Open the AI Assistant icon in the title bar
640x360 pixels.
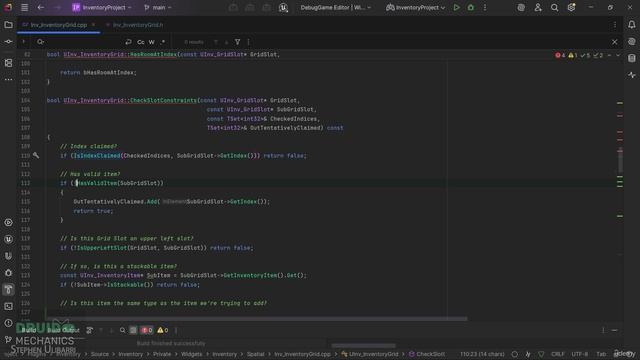point(521,7)
